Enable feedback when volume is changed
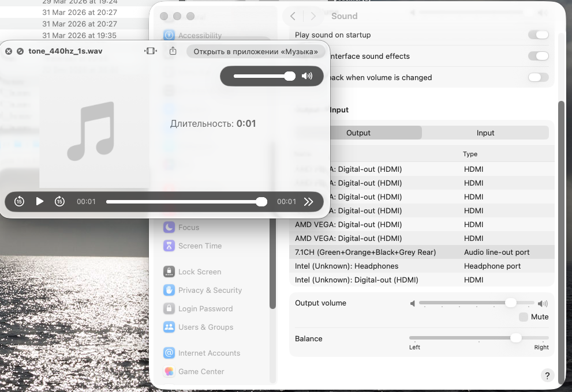Screen dimensions: 572x392 [539, 77]
